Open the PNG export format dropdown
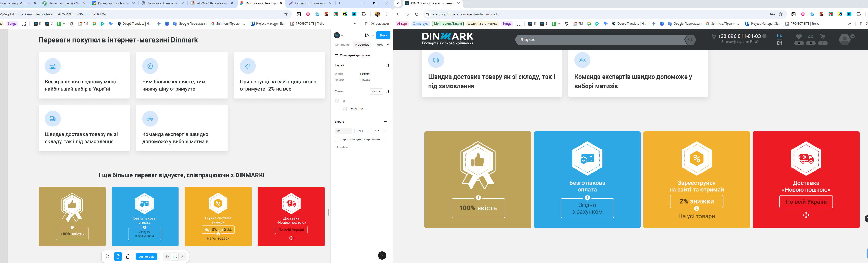 pos(363,131)
